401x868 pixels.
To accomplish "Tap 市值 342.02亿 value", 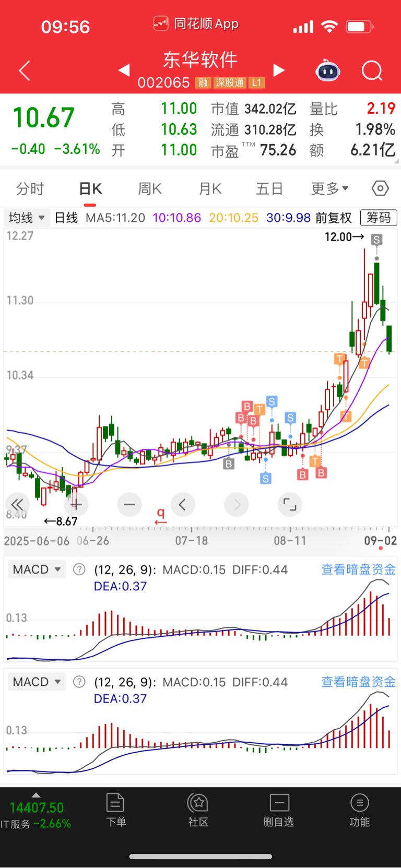I will [270, 109].
